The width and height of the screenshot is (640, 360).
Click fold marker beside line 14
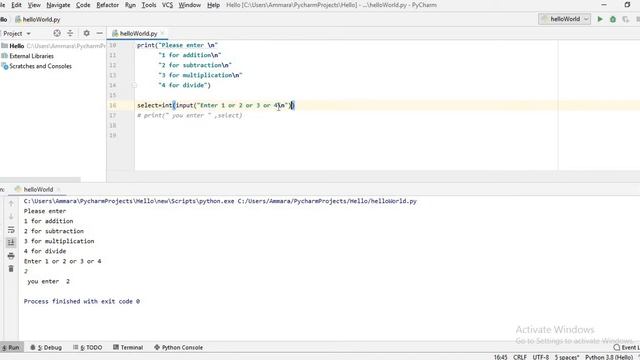[134, 85]
